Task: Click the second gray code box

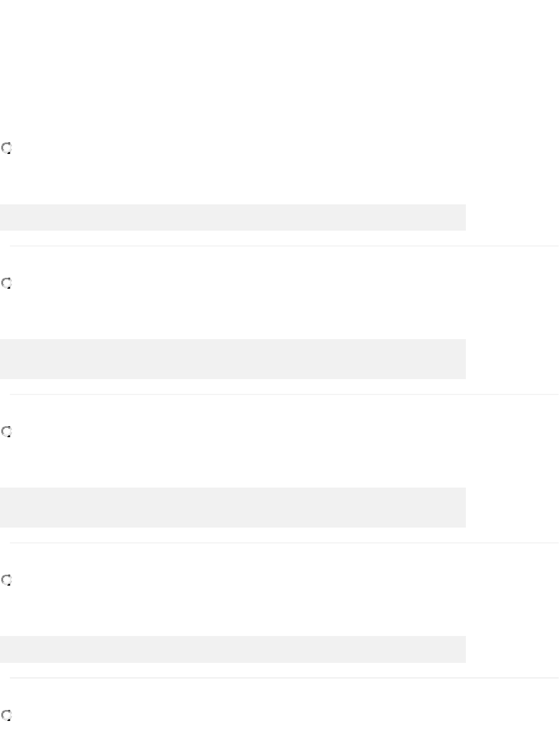Action: tap(233, 359)
